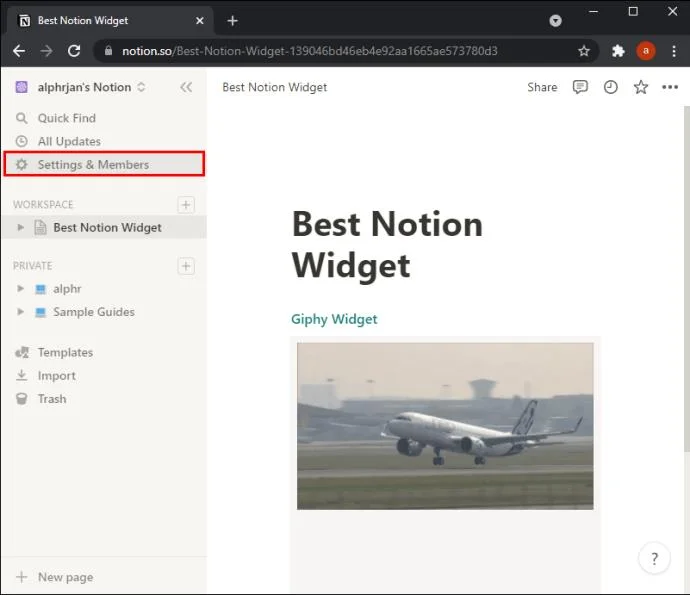The image size is (690, 595).
Task: Collapse the sidebar with double-chevron icon
Action: point(186,87)
